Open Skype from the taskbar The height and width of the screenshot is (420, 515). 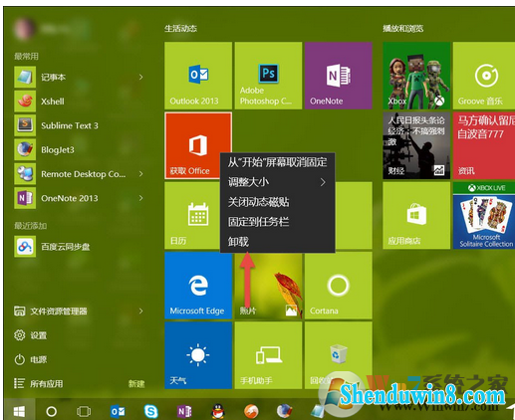(x=151, y=411)
